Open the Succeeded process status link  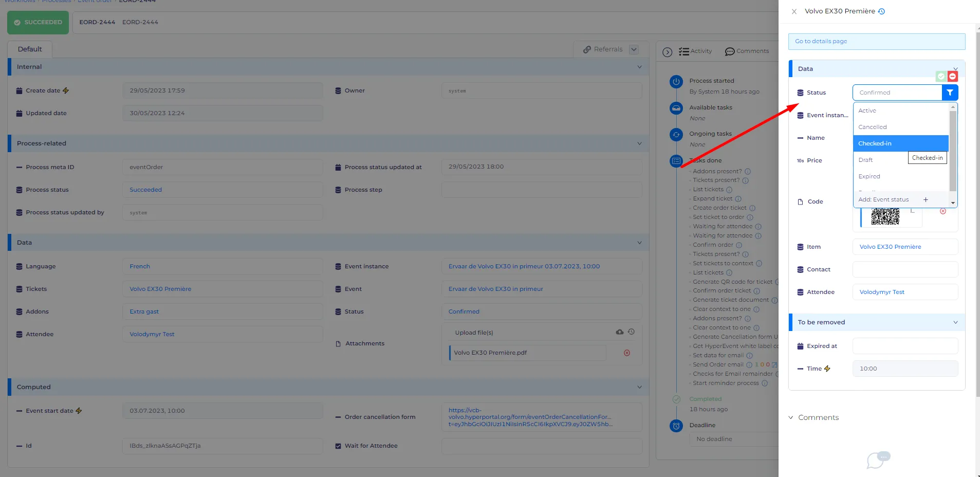pos(145,190)
